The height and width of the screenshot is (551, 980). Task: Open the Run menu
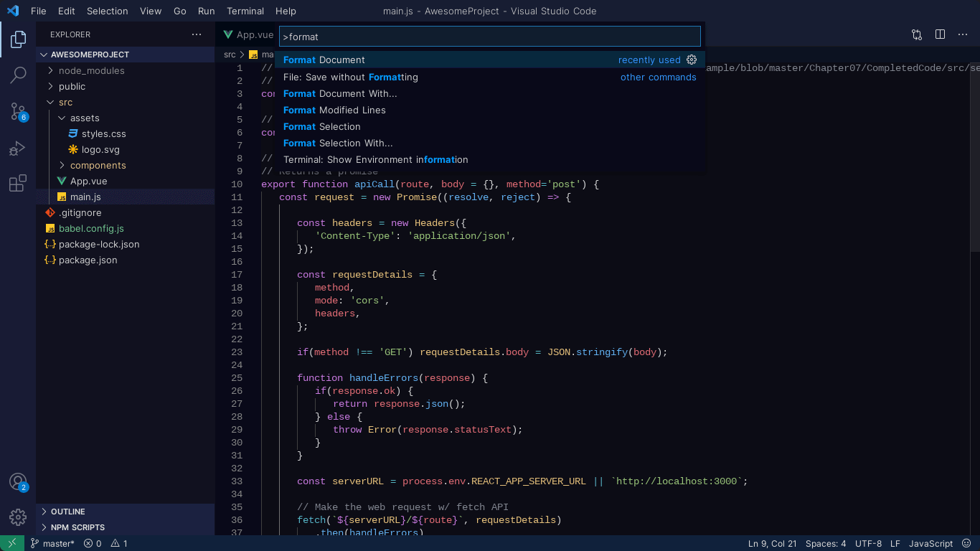coord(207,11)
